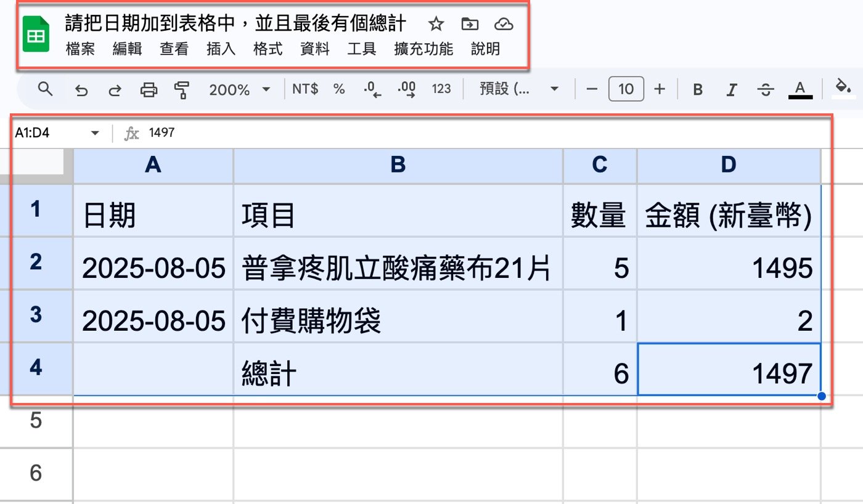Image resolution: width=863 pixels, height=504 pixels.
Task: Open the 格式 menu
Action: (268, 49)
